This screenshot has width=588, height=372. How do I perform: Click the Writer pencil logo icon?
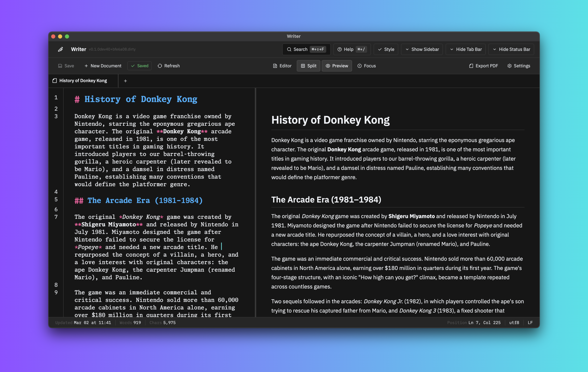click(60, 49)
